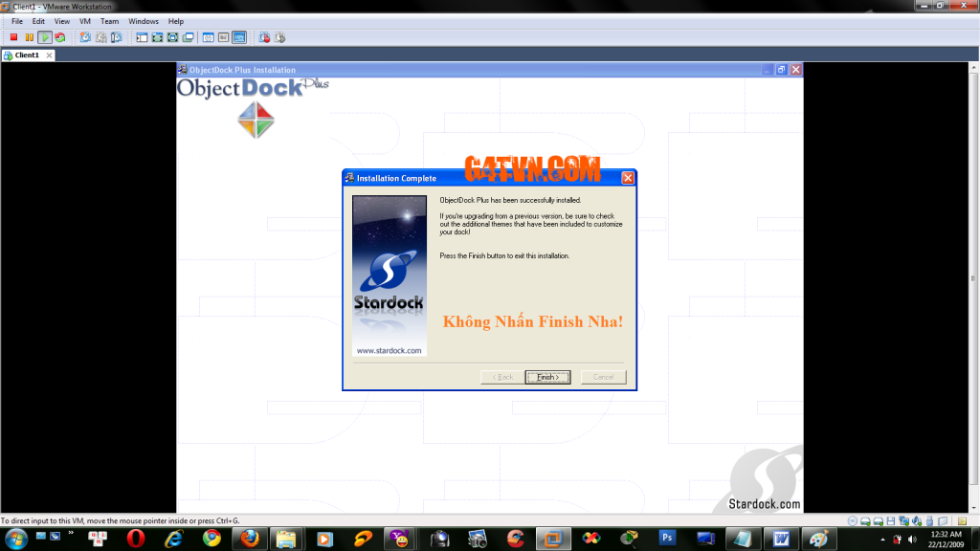Open the message log status icon
The width and height of the screenshot is (980, 551).
pos(962,521)
